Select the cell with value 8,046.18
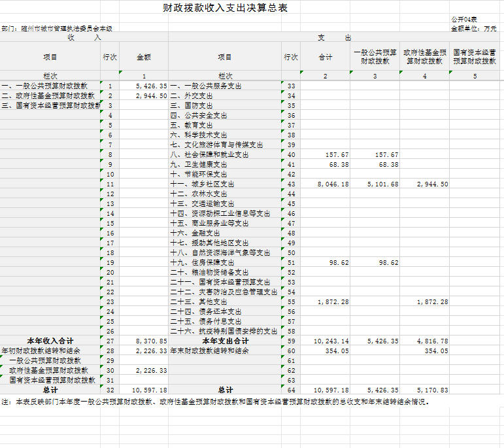The image size is (504, 448). pyautogui.click(x=333, y=184)
